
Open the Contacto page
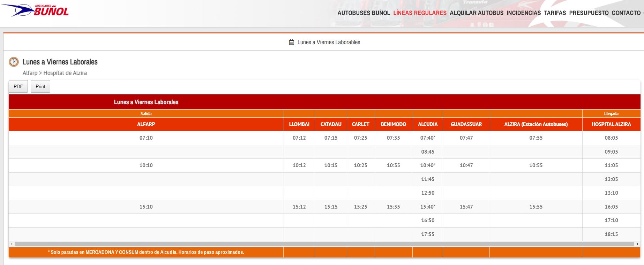[626, 13]
